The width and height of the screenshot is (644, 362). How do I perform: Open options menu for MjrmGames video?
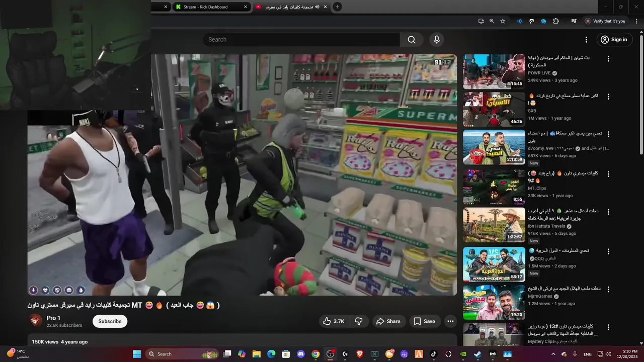[x=608, y=289]
